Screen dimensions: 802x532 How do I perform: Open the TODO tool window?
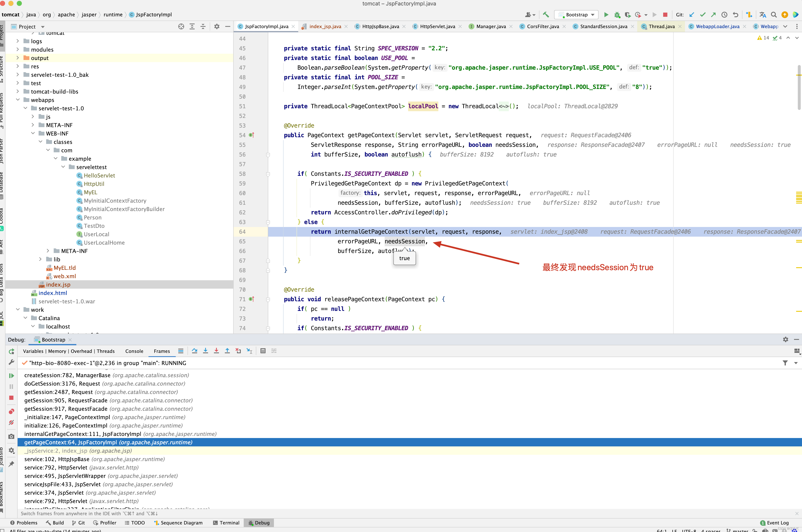[135, 523]
